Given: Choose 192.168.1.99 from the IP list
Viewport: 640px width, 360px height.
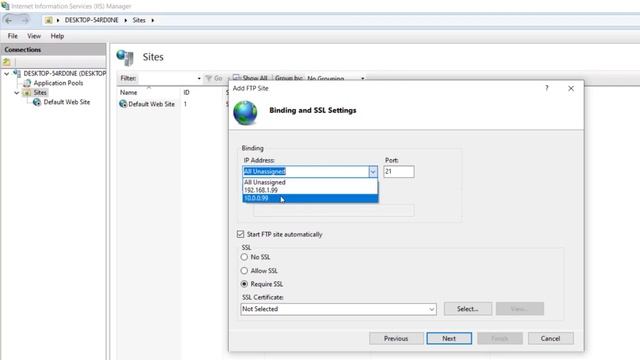Looking at the screenshot, I should tap(310, 190).
